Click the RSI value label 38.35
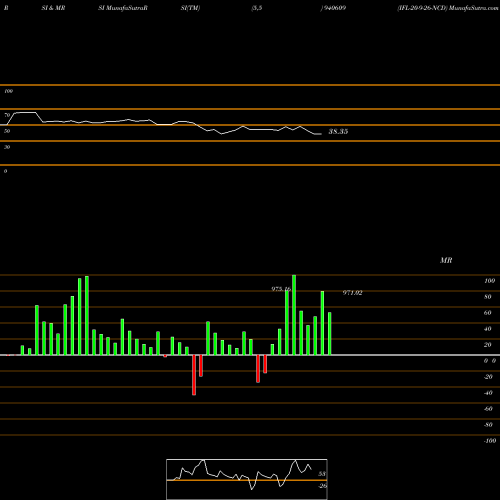This screenshot has width=500, height=500. (338, 132)
